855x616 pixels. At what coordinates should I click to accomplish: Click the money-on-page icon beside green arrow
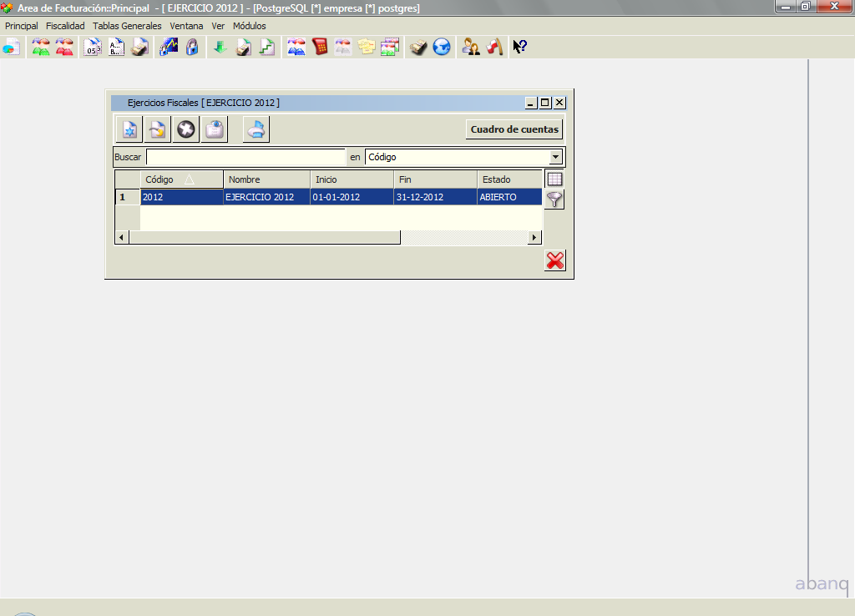tap(244, 47)
